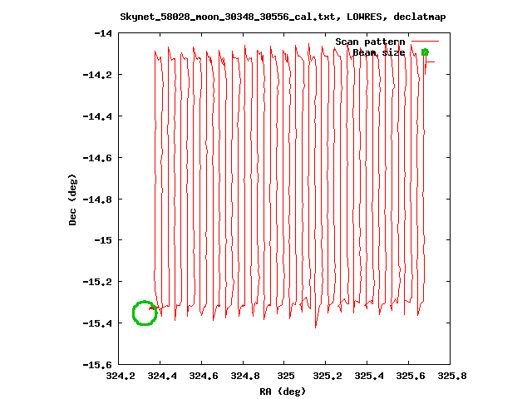
Task: Click the 'Beam size' legend label
Action: 379,52
